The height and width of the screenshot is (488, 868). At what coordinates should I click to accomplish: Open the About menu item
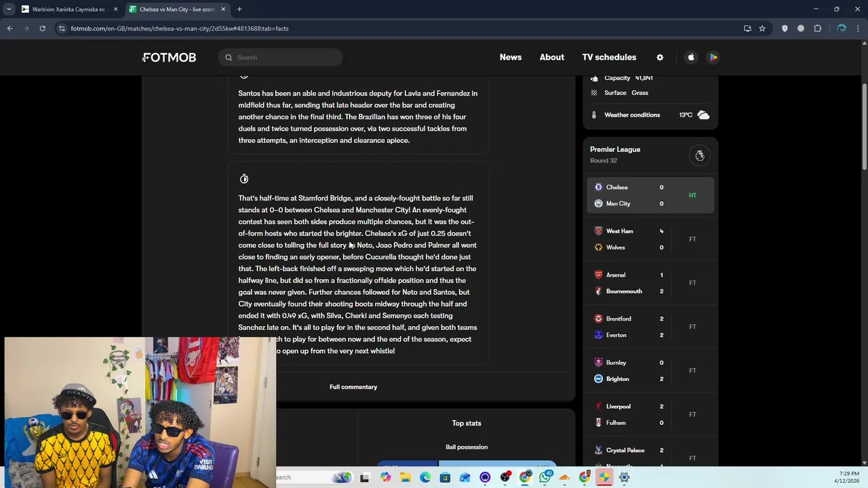pos(552,58)
